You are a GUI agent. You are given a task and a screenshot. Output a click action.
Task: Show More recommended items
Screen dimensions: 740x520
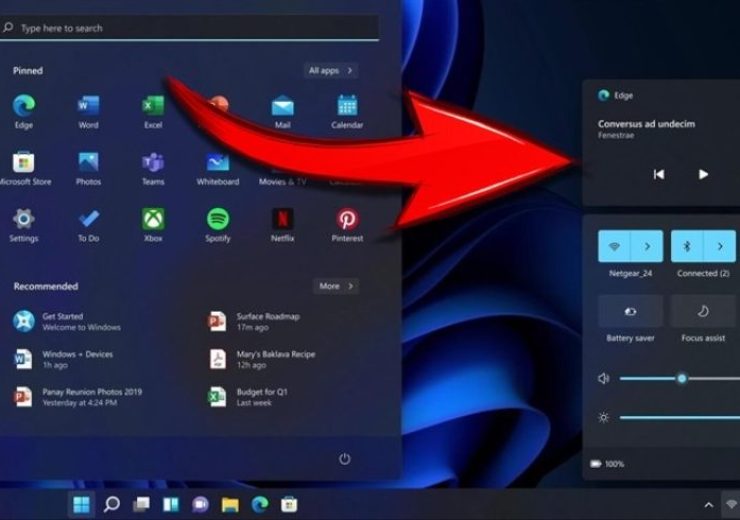(x=336, y=286)
